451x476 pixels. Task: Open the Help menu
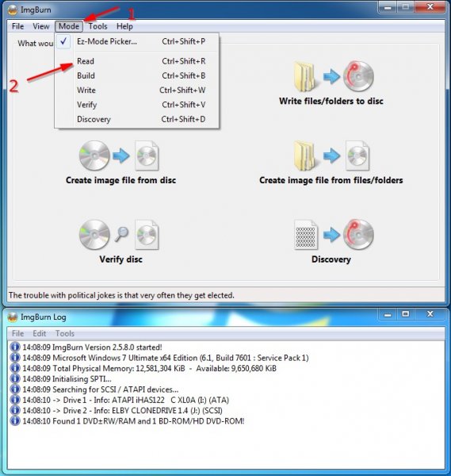pos(124,26)
